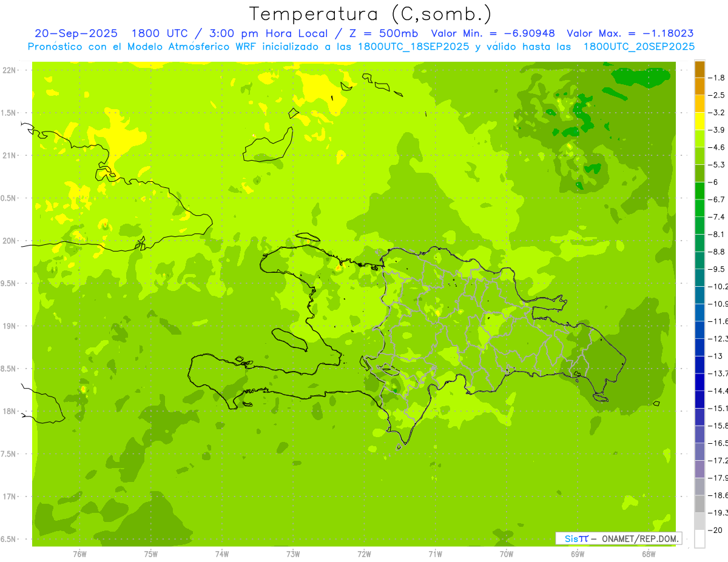Select the 68W longitude axis label
Screen dimensions: 728x562
pos(648,554)
